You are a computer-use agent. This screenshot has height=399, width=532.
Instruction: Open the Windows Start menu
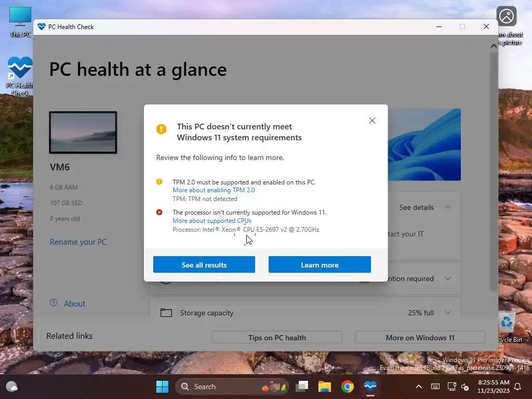click(x=162, y=387)
